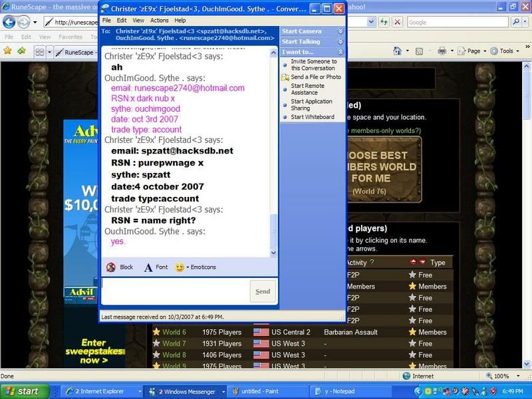Open the search provider options dropdown
This screenshot has height=399, width=532.
point(525,22)
